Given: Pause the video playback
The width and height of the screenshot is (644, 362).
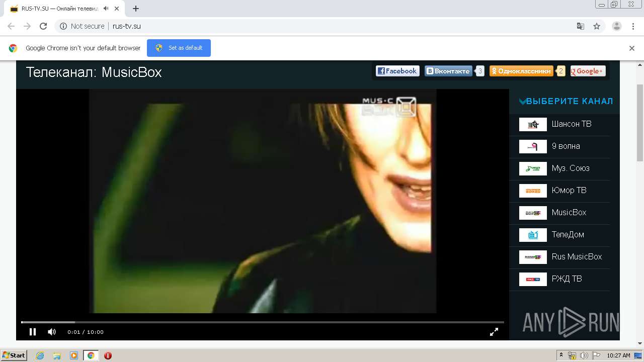Looking at the screenshot, I should pos(33,332).
